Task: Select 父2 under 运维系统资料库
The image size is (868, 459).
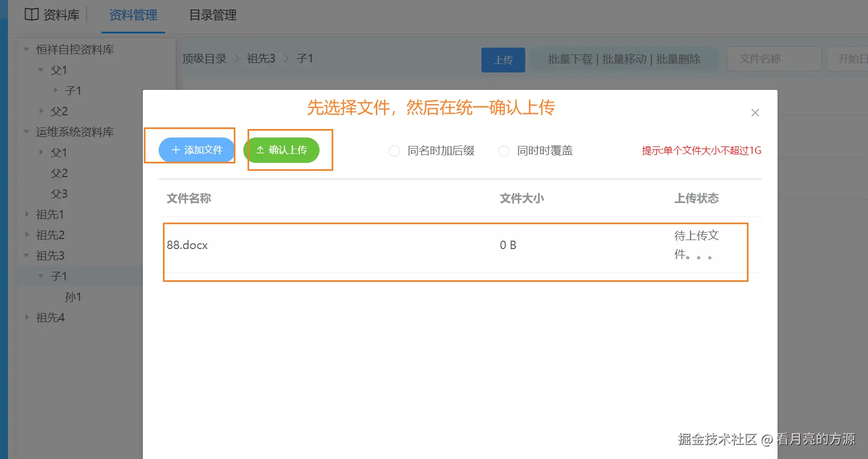Action: tap(59, 173)
